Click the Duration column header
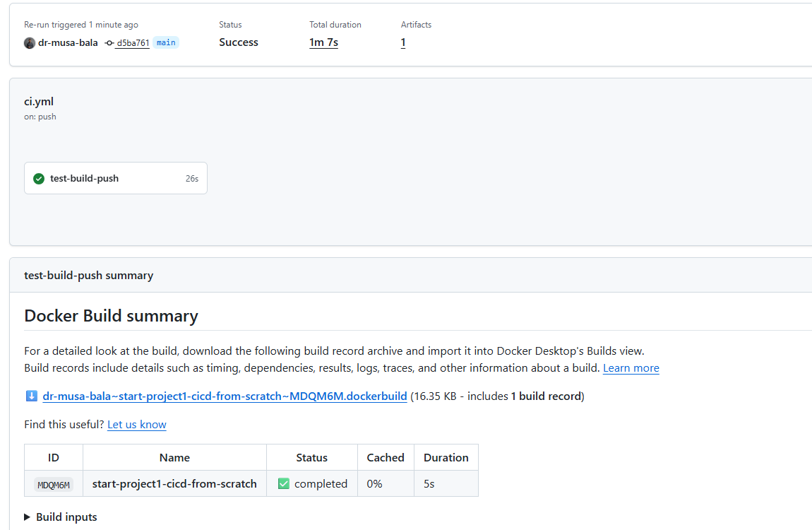 446,457
